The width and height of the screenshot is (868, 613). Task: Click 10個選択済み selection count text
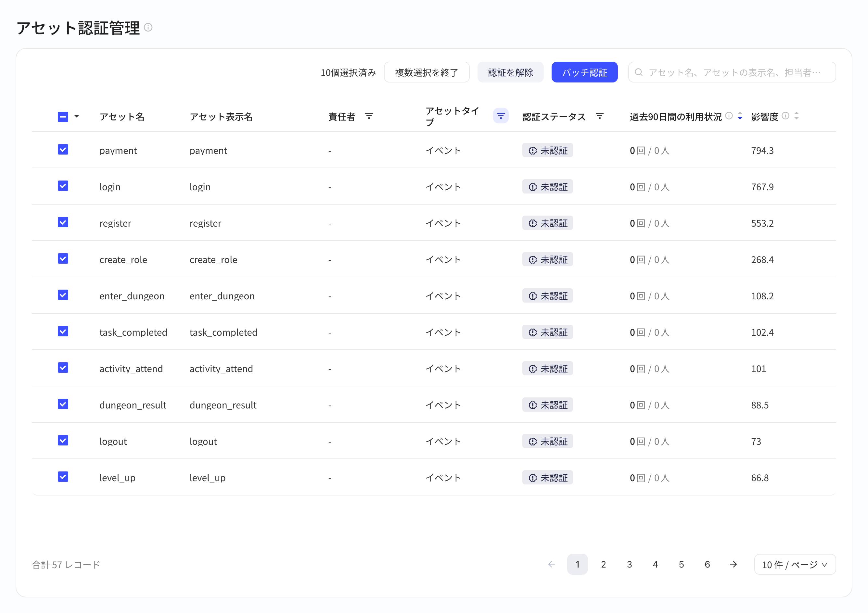click(348, 72)
